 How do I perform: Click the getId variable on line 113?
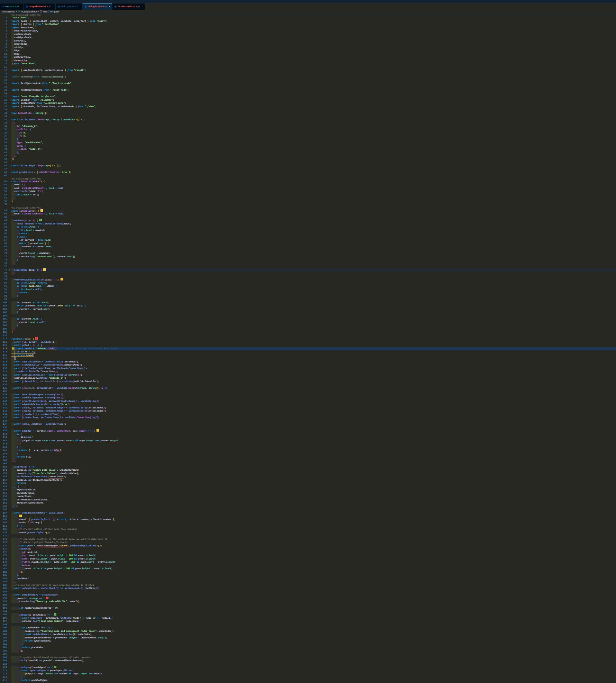coord(25,345)
